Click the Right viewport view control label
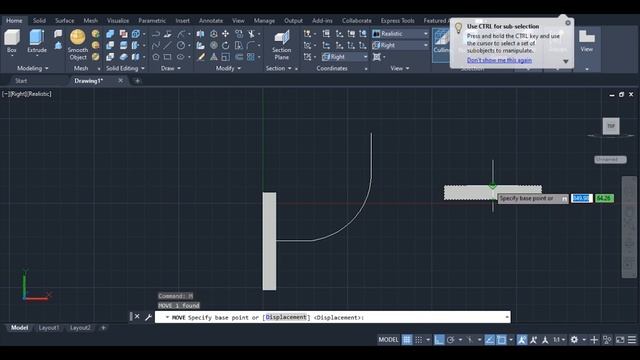640x360 pixels. point(18,94)
